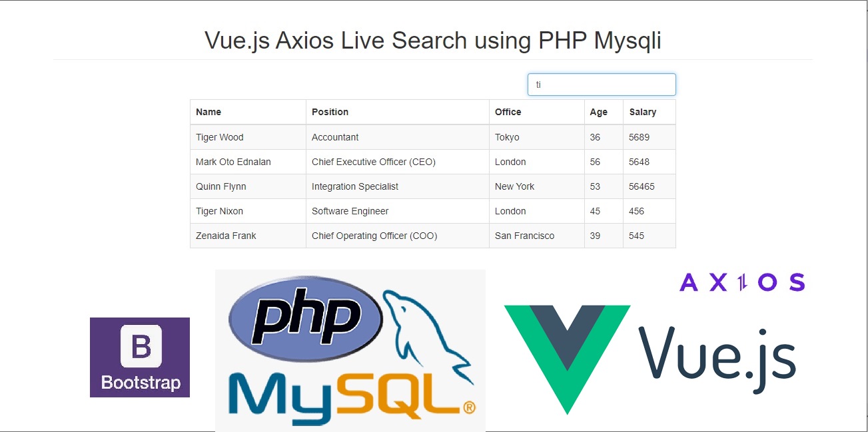
Task: Click the "Software Engineer" cell
Action: point(398,211)
